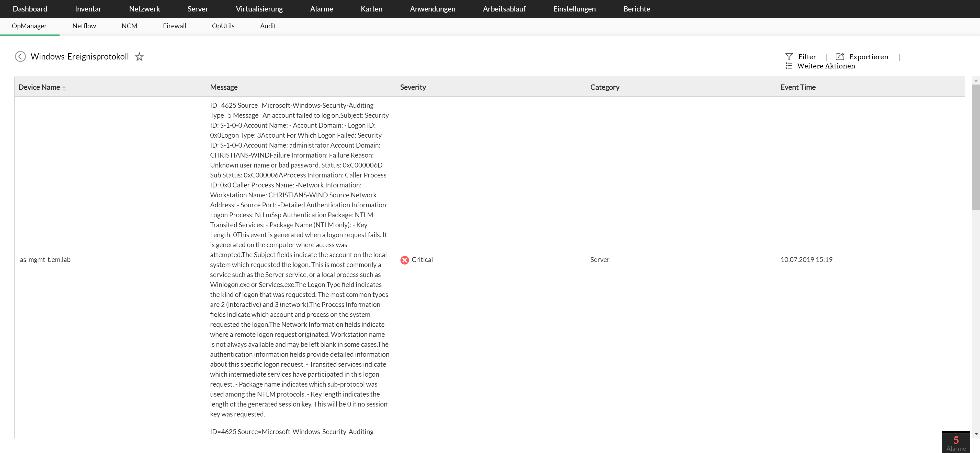
Task: Click the Weitere Aktionen list icon
Action: click(789, 66)
